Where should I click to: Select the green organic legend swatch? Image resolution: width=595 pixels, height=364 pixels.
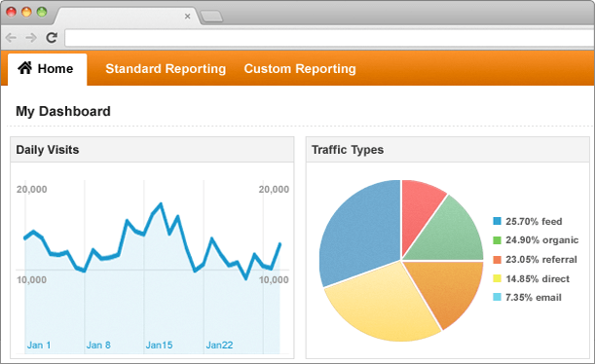tap(497, 240)
